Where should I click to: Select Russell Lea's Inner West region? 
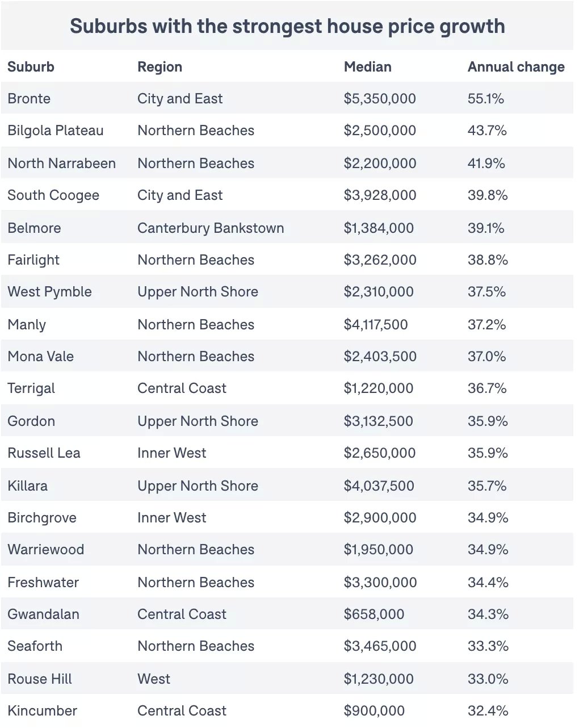point(171,453)
